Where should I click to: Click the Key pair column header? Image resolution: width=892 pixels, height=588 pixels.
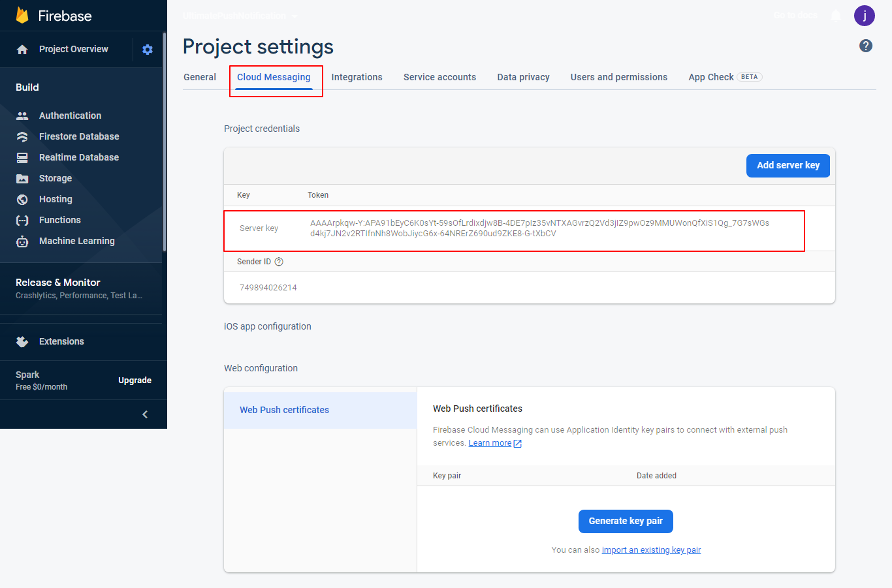pos(447,476)
